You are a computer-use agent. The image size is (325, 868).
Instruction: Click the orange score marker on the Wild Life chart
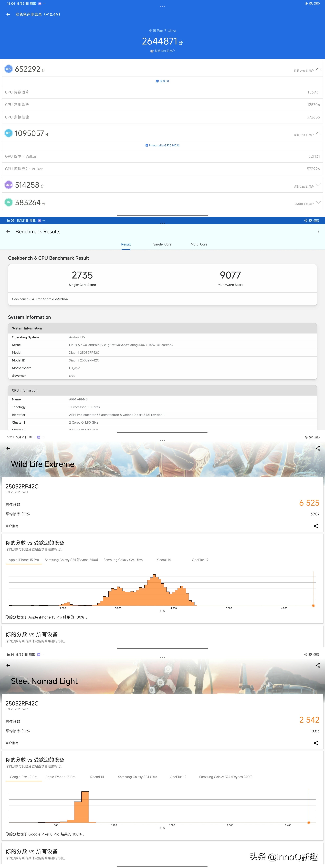(x=313, y=606)
